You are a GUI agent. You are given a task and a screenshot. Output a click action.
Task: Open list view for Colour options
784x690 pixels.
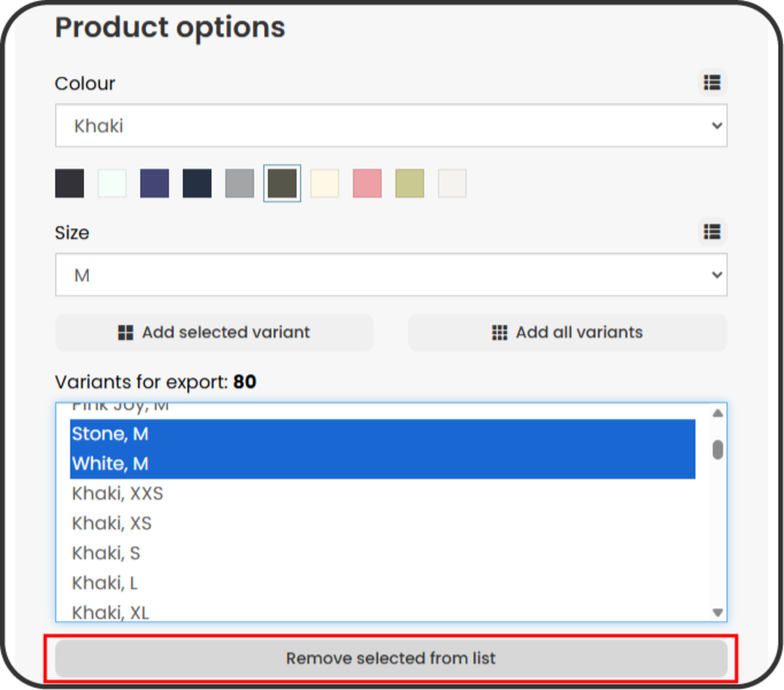[x=712, y=82]
